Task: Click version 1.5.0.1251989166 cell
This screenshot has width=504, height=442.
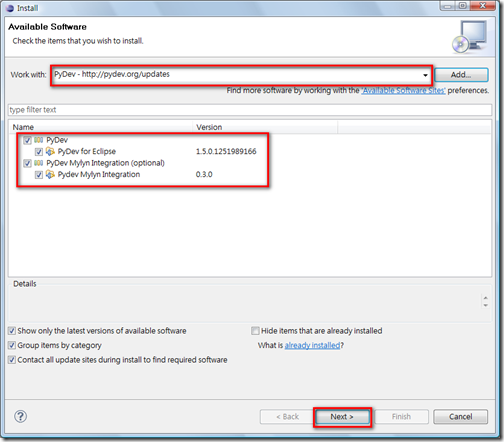Action: coord(226,151)
